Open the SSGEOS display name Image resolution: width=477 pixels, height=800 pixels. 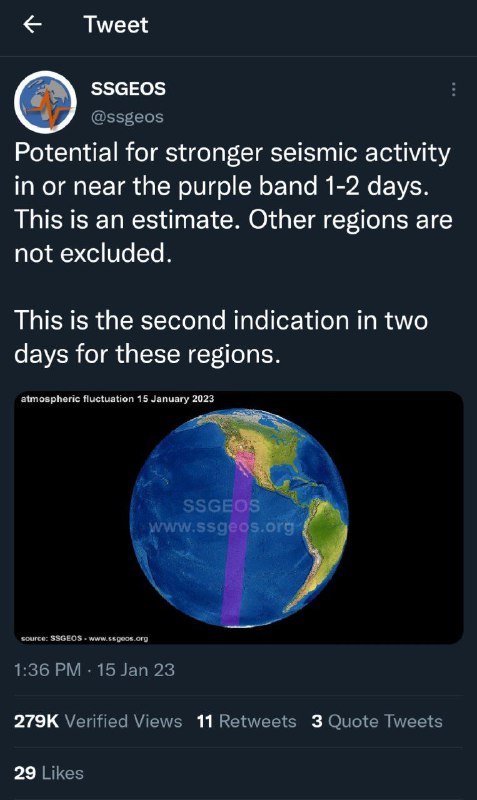point(128,88)
